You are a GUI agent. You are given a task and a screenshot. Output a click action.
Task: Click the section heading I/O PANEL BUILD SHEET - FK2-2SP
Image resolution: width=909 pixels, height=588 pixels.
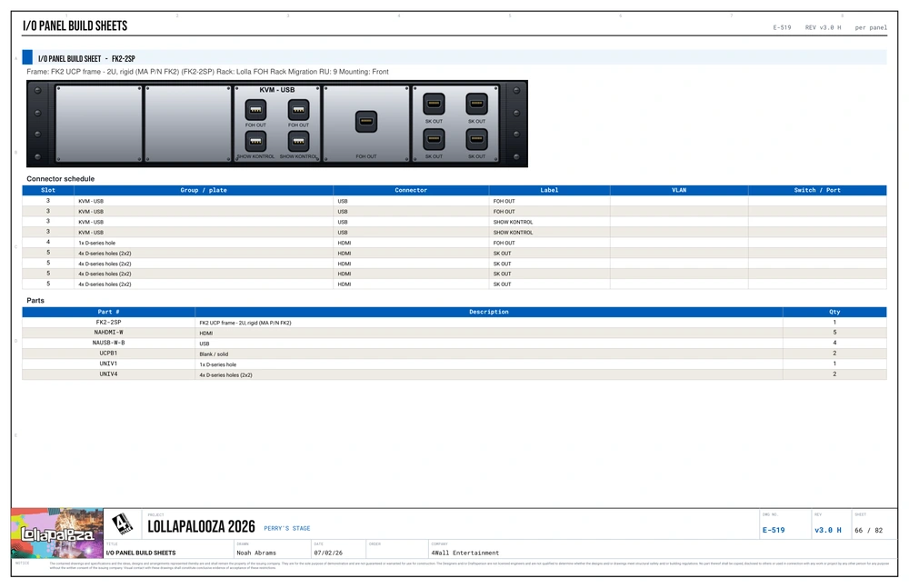click(x=86, y=58)
